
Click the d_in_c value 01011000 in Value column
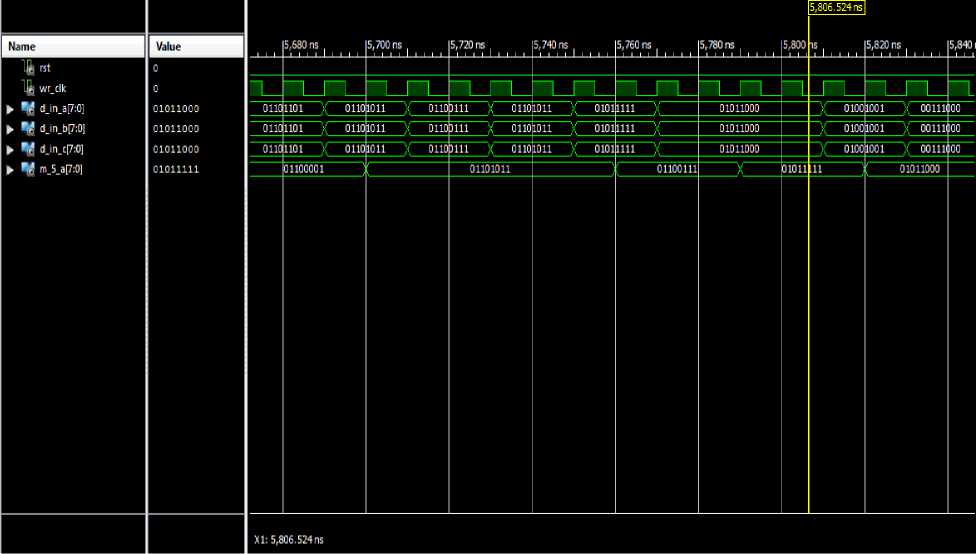[176, 149]
